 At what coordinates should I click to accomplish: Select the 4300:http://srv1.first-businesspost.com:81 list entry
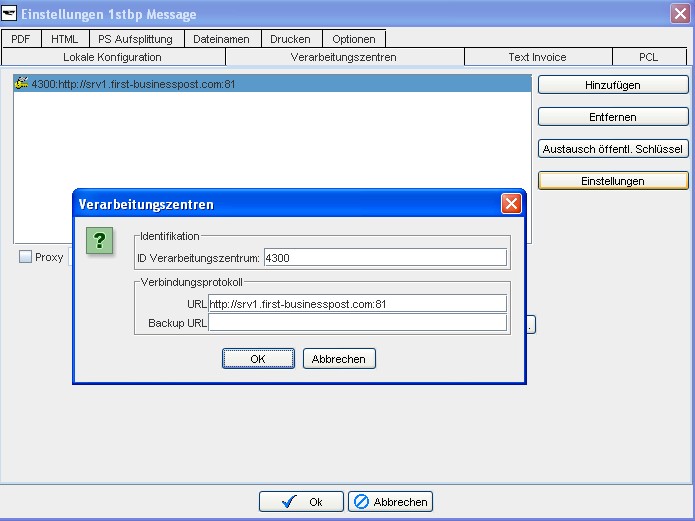pyautogui.click(x=273, y=83)
